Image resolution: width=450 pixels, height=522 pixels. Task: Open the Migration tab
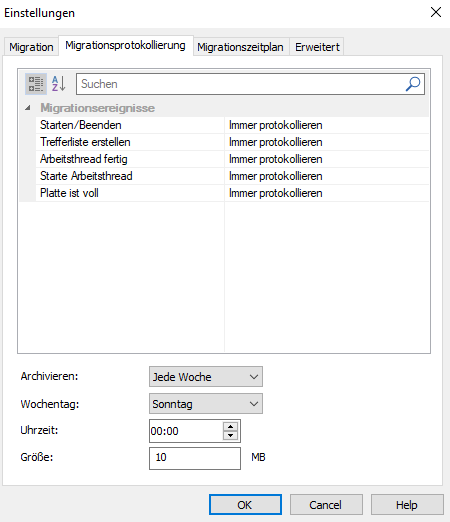(x=31, y=47)
